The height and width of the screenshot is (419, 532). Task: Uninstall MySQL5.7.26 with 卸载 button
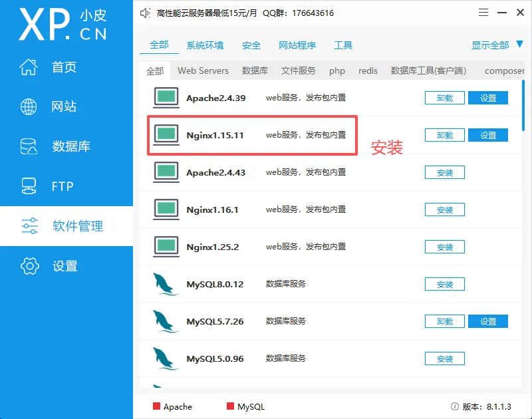445,321
